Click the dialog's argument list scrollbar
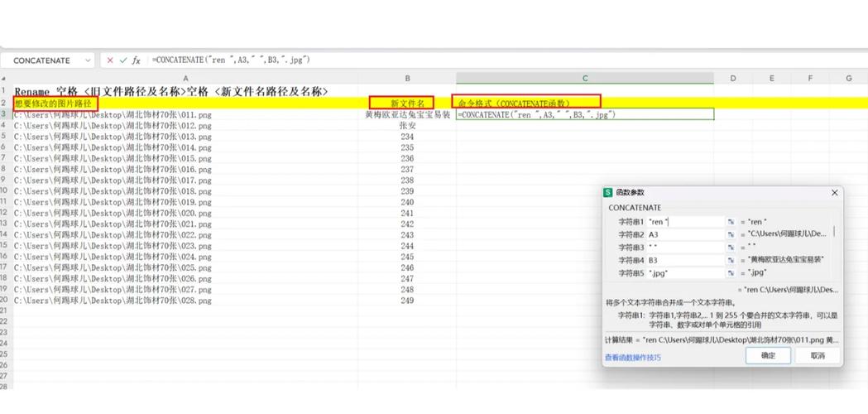The width and height of the screenshot is (868, 414). [x=834, y=233]
